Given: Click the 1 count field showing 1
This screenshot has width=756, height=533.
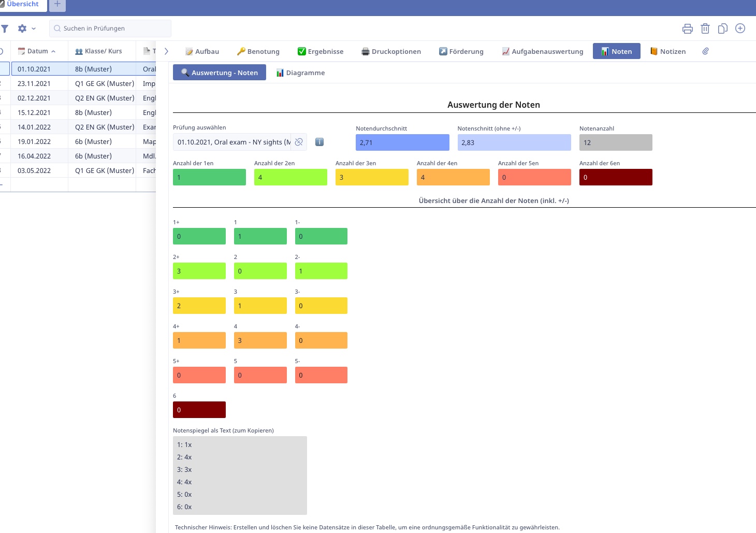Looking at the screenshot, I should 260,236.
